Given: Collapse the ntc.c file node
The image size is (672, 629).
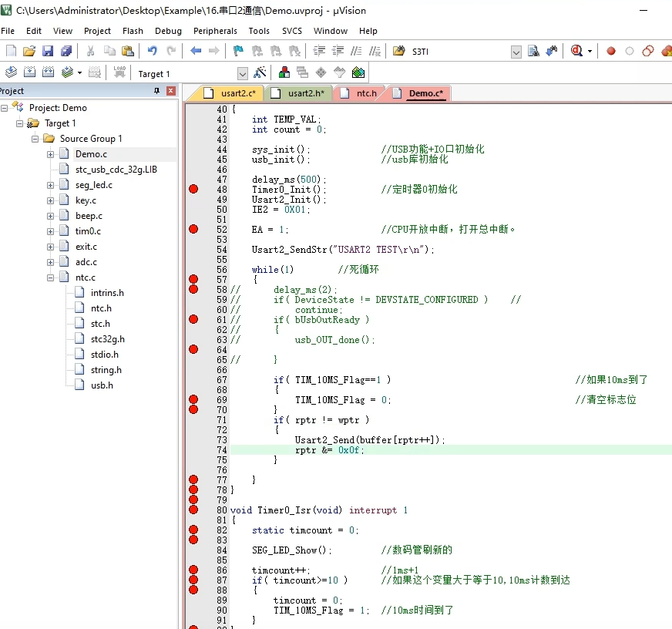Looking at the screenshot, I should (x=51, y=277).
